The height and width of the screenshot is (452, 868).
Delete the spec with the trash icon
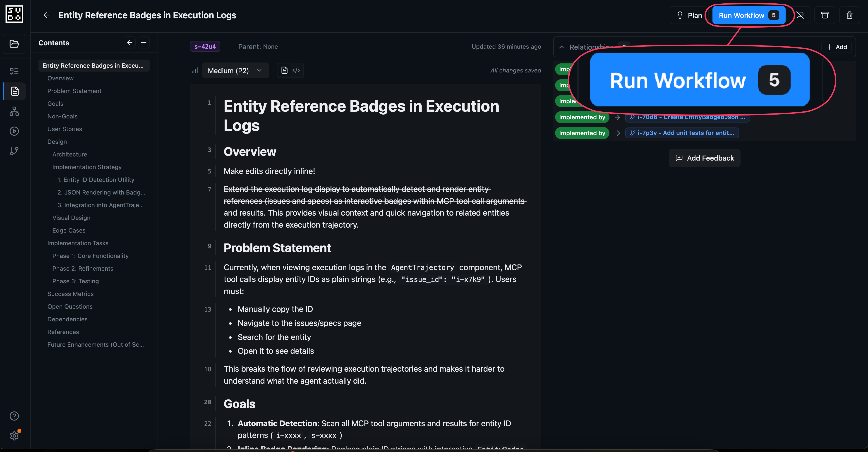849,15
